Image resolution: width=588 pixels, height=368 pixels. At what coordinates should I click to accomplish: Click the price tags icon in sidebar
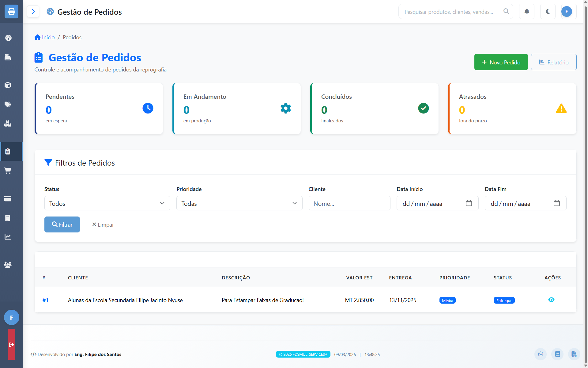pyautogui.click(x=8, y=104)
